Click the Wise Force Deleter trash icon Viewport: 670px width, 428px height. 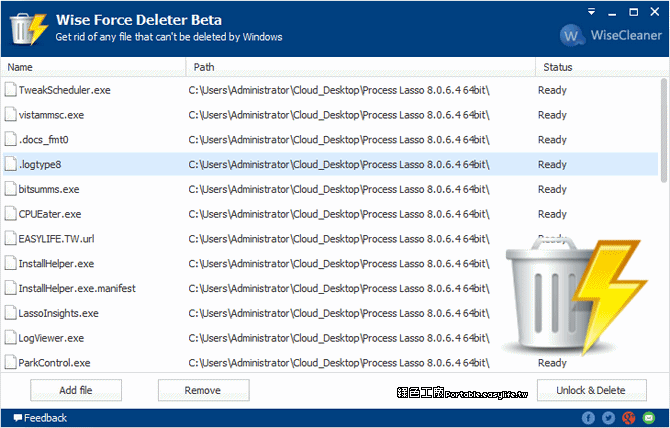point(29,29)
